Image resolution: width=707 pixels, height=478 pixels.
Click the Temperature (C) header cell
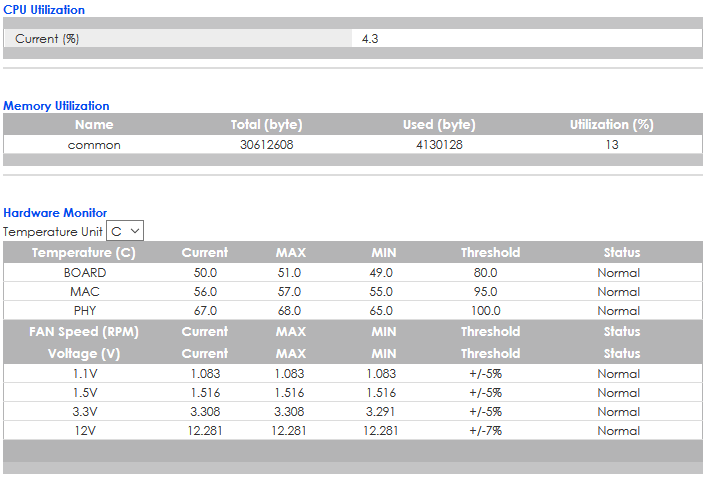coord(84,252)
